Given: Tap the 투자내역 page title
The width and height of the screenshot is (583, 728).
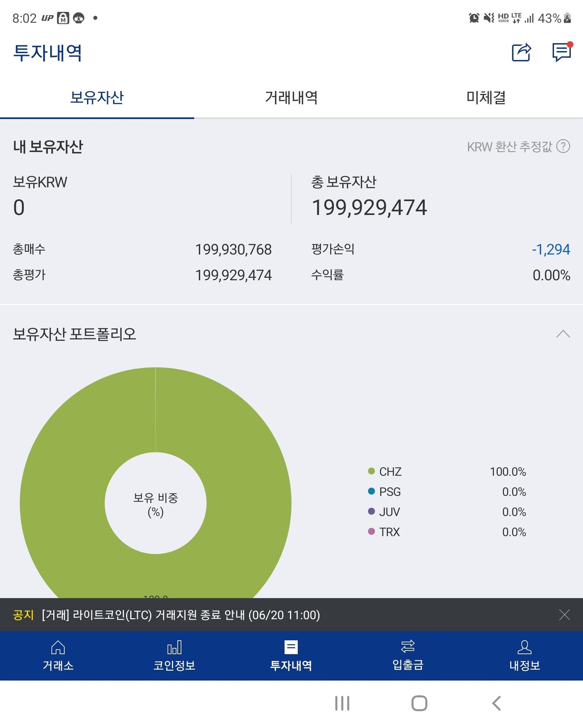Looking at the screenshot, I should point(47,53).
